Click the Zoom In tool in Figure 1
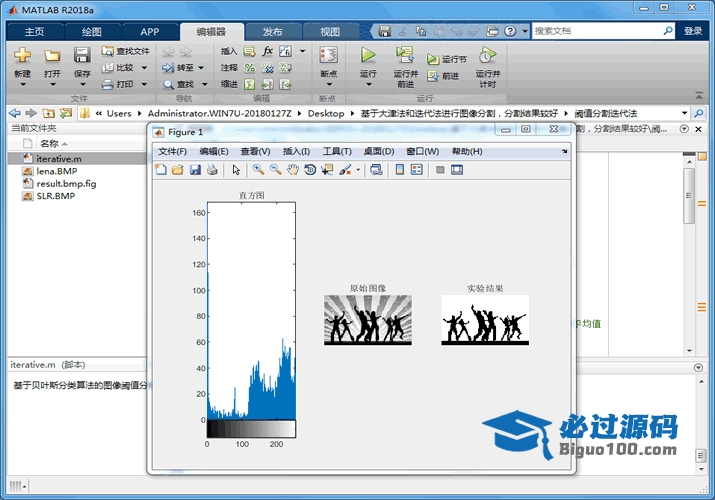 pyautogui.click(x=258, y=170)
